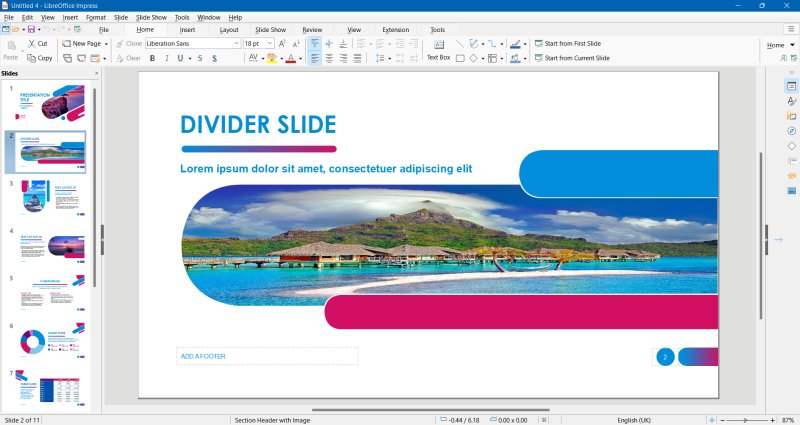800x425 pixels.
Task: Toggle Strikethrough text formatting
Action: tap(200, 58)
